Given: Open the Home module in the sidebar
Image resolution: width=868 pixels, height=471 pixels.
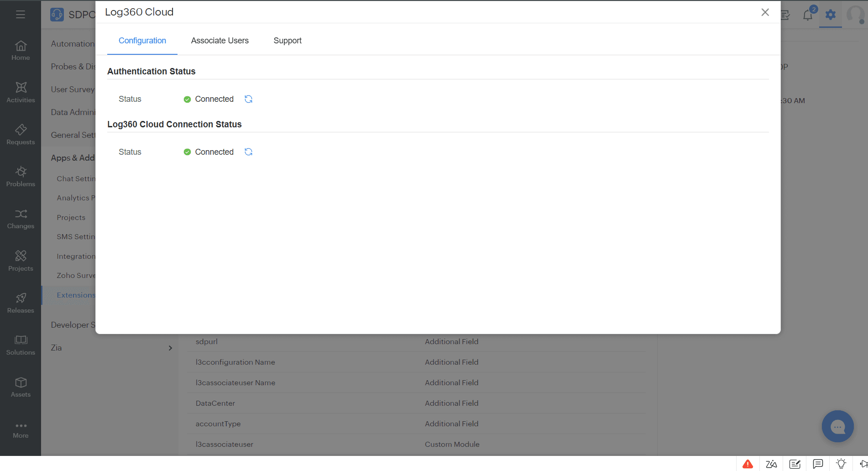Looking at the screenshot, I should [21, 50].
